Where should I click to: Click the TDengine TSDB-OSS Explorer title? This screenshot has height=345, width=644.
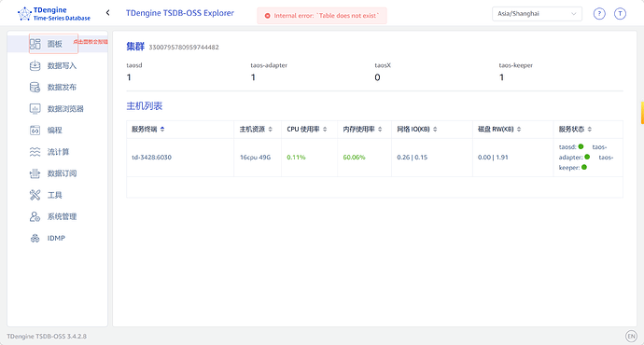coord(180,13)
